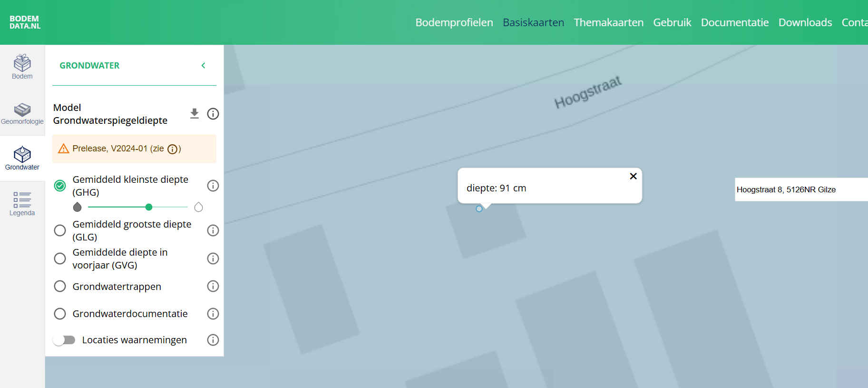This screenshot has height=388, width=868.
Task: Select the Grondwaterdocumentatie radio option
Action: pyautogui.click(x=60, y=314)
